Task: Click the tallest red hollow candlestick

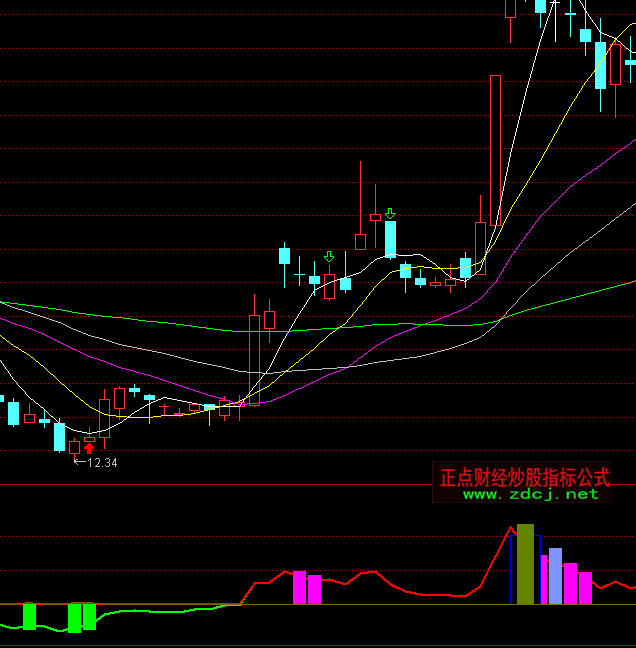Action: tap(495, 150)
